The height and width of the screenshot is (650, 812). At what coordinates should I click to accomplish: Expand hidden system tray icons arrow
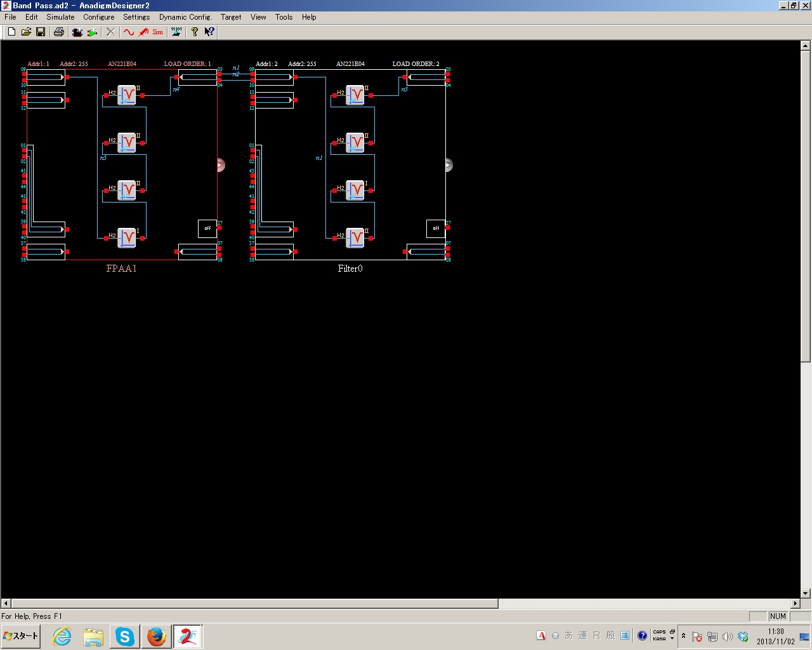click(683, 636)
